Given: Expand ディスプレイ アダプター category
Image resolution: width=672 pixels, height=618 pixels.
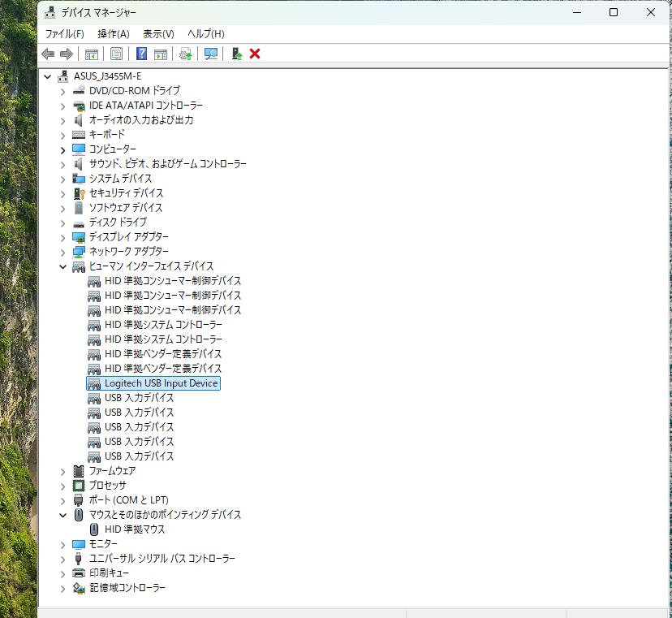Looking at the screenshot, I should pos(63,238).
